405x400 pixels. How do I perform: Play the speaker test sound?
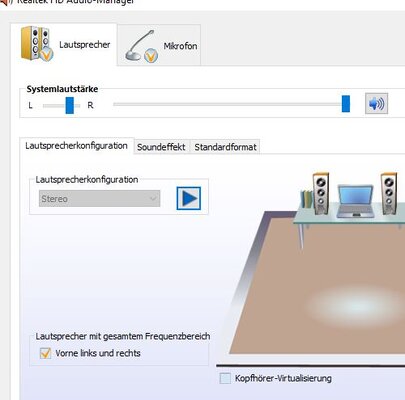click(189, 198)
